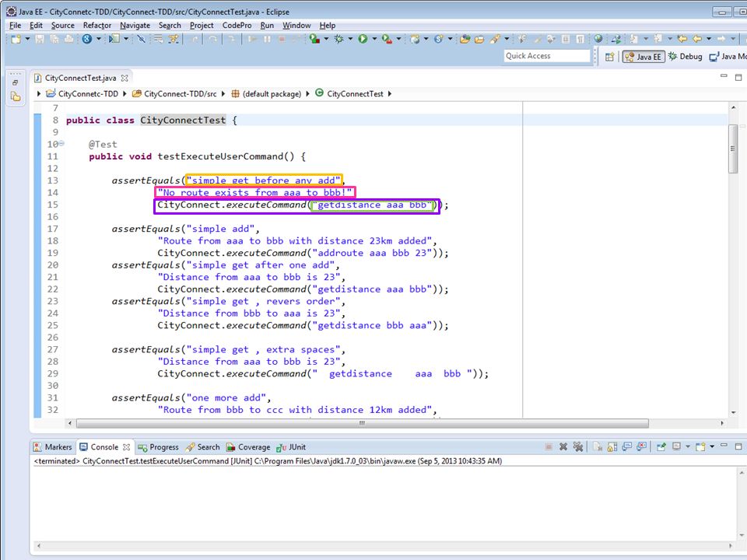
Task: Click the Display Selected Console monitor icon
Action: (676, 446)
